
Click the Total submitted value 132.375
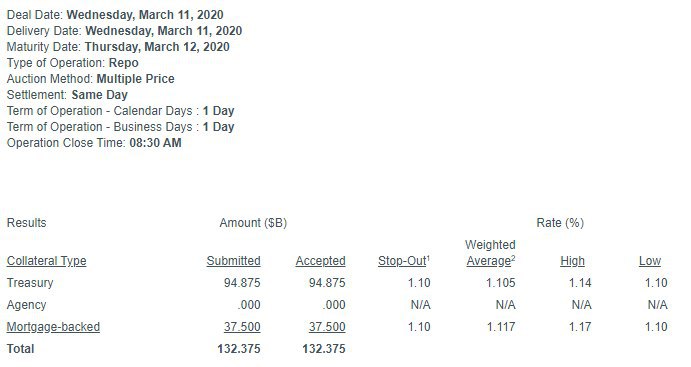tap(239, 349)
